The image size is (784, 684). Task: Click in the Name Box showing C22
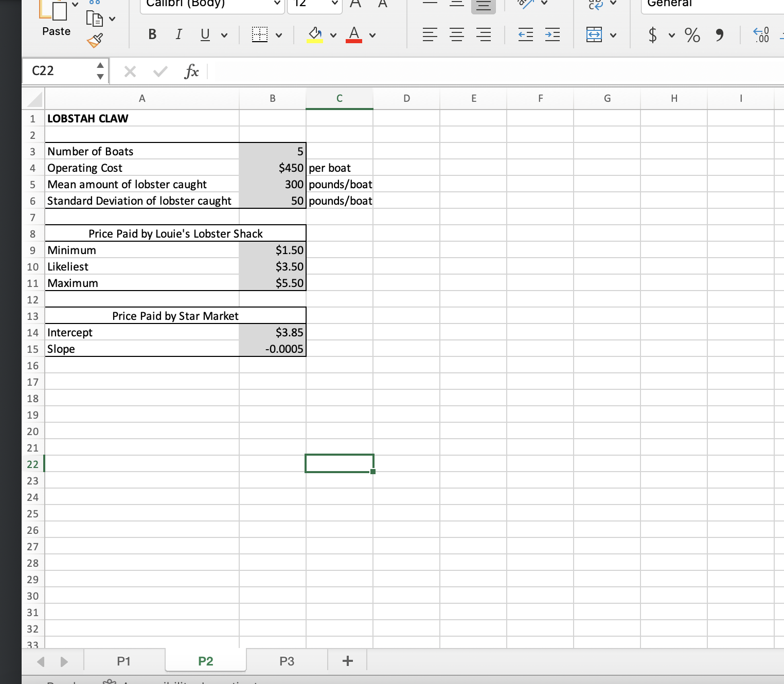pyautogui.click(x=58, y=70)
